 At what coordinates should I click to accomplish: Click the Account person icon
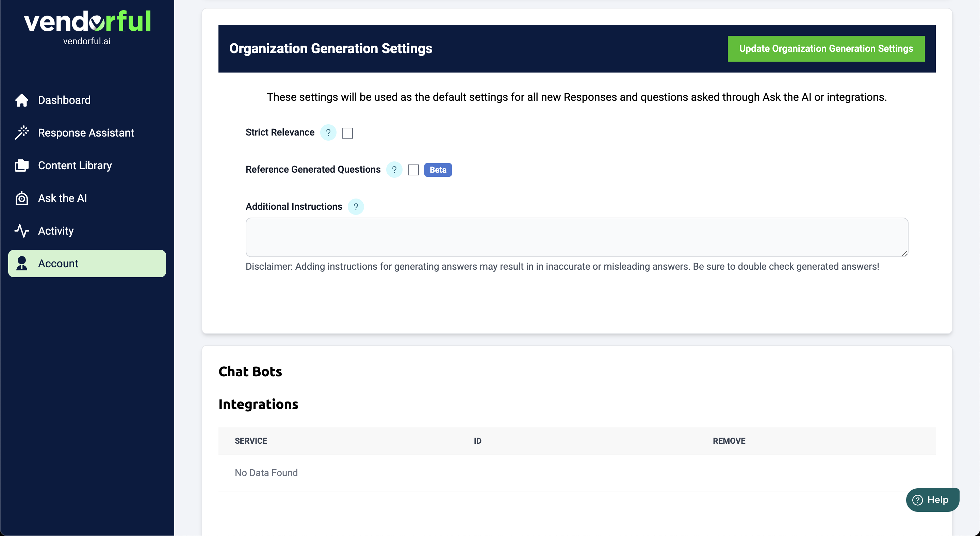[x=22, y=264]
